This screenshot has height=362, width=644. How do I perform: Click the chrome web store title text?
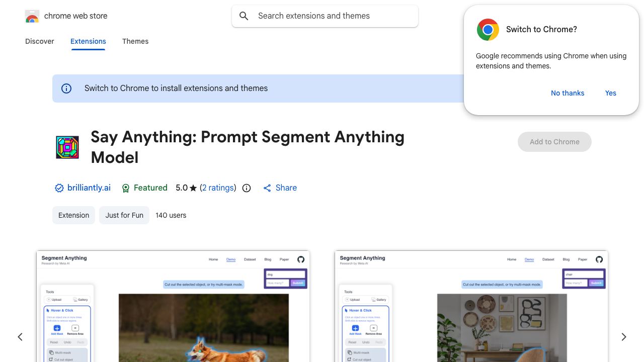click(x=76, y=16)
